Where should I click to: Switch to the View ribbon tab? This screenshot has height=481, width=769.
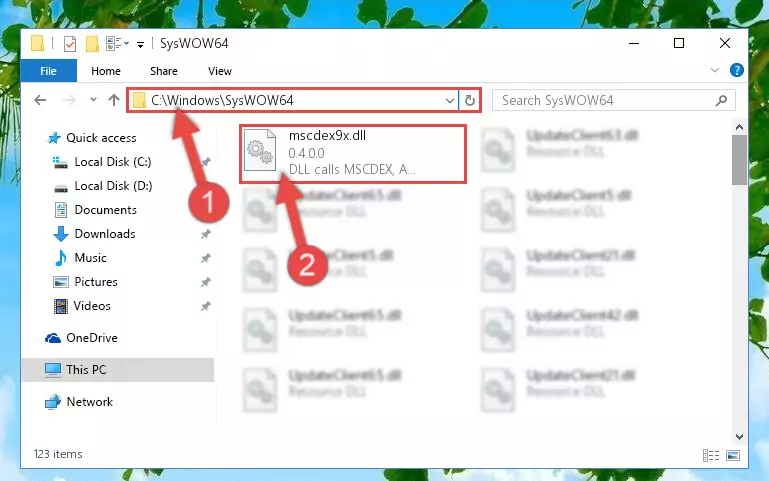click(220, 71)
